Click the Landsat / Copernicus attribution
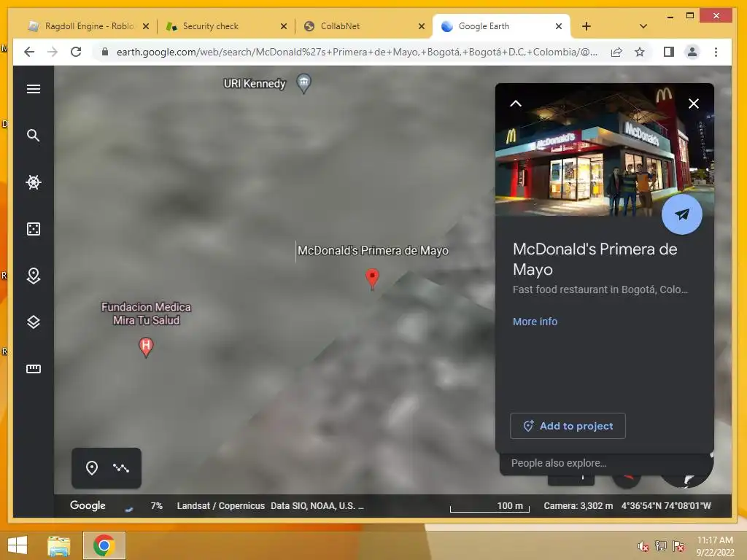Image resolution: width=747 pixels, height=560 pixels. (220, 506)
